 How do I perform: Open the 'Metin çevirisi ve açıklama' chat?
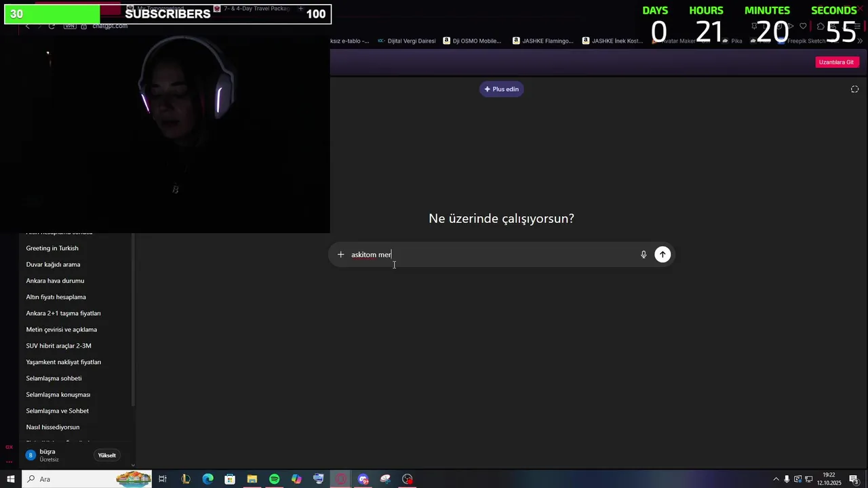(x=61, y=329)
